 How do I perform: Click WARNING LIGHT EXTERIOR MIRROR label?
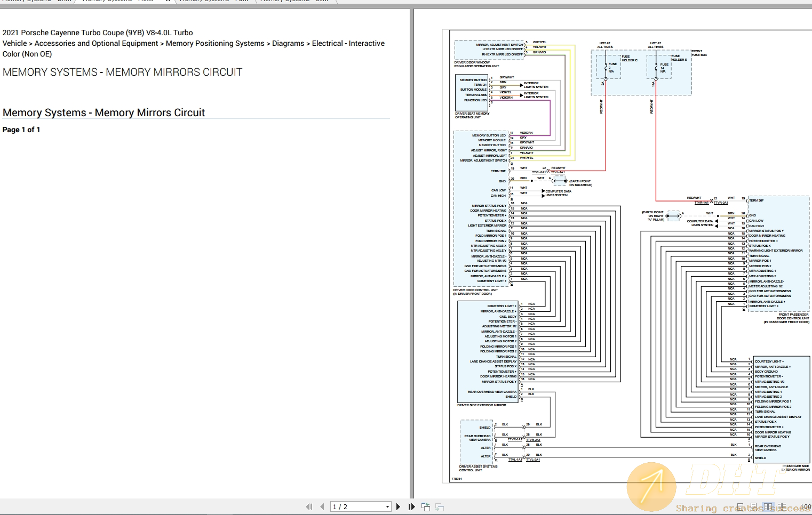coord(776,251)
